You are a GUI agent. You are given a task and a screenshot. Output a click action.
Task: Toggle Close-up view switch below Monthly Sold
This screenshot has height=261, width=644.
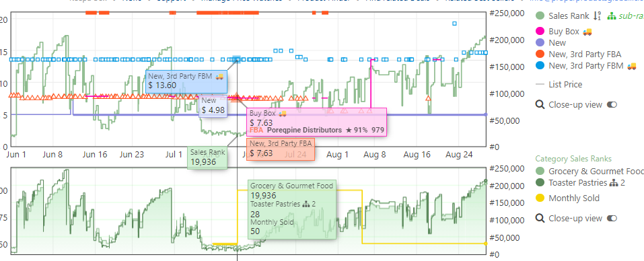point(612,219)
